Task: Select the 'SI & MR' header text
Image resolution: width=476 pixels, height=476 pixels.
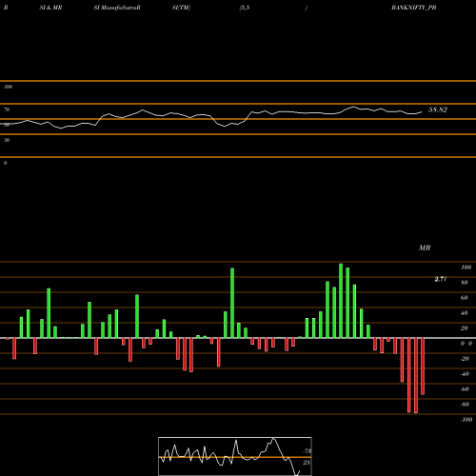Action: (50, 8)
